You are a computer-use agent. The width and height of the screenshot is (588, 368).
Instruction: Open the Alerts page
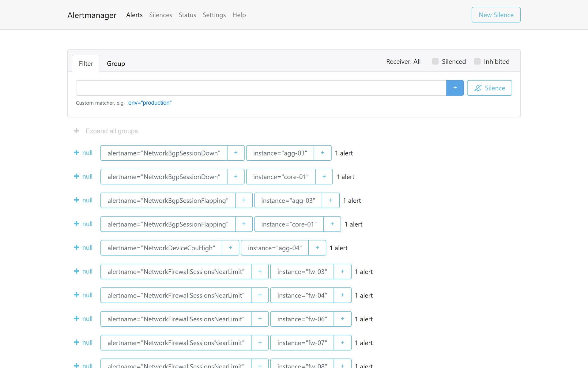coord(134,15)
